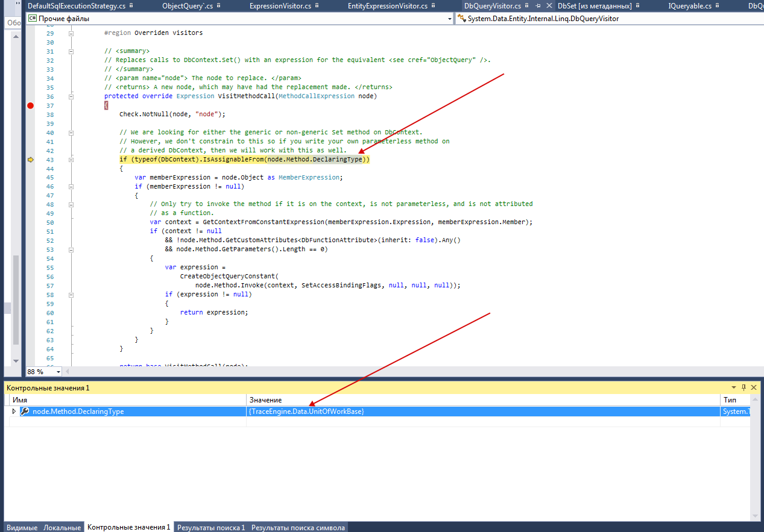Screen dimensions: 764x532
Task: Toggle auto-hide pin of the watch window
Action: pos(743,387)
